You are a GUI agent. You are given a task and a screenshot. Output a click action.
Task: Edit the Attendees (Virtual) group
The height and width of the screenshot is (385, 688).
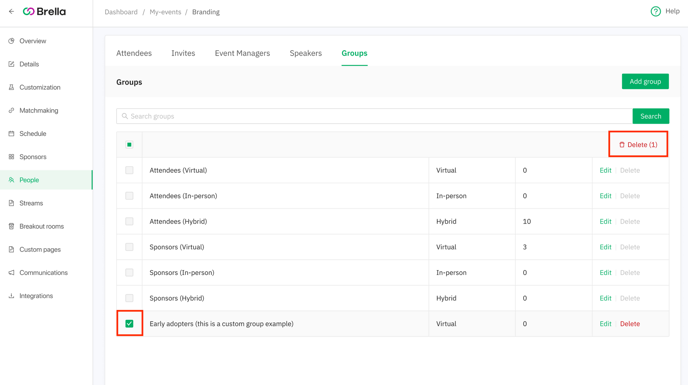point(605,170)
